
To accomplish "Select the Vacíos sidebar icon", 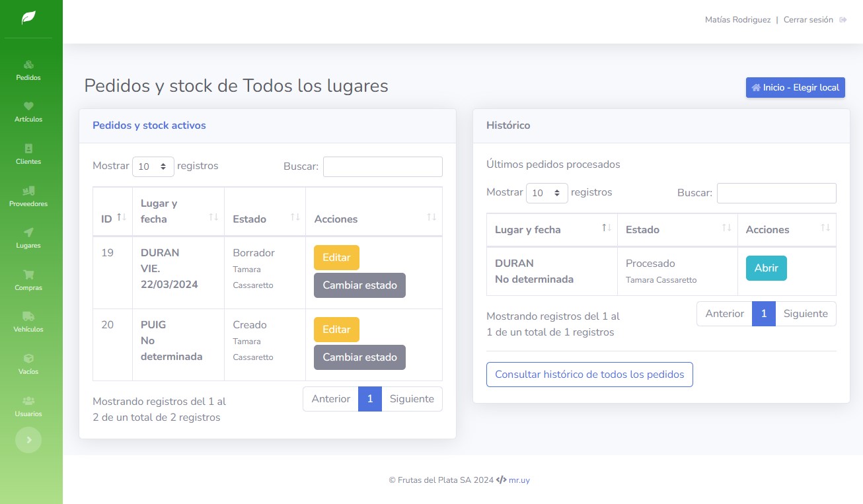I will click(28, 363).
